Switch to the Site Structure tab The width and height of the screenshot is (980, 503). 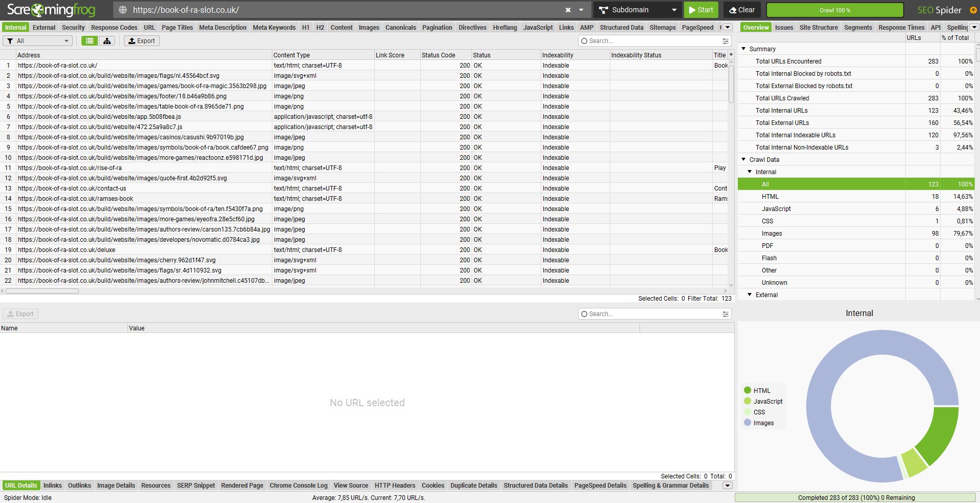point(819,27)
